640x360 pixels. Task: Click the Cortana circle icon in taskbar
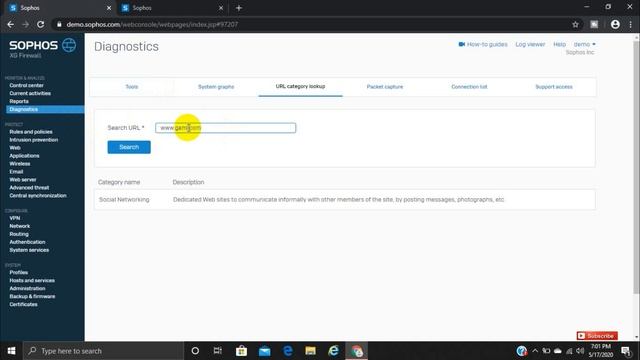[195, 351]
